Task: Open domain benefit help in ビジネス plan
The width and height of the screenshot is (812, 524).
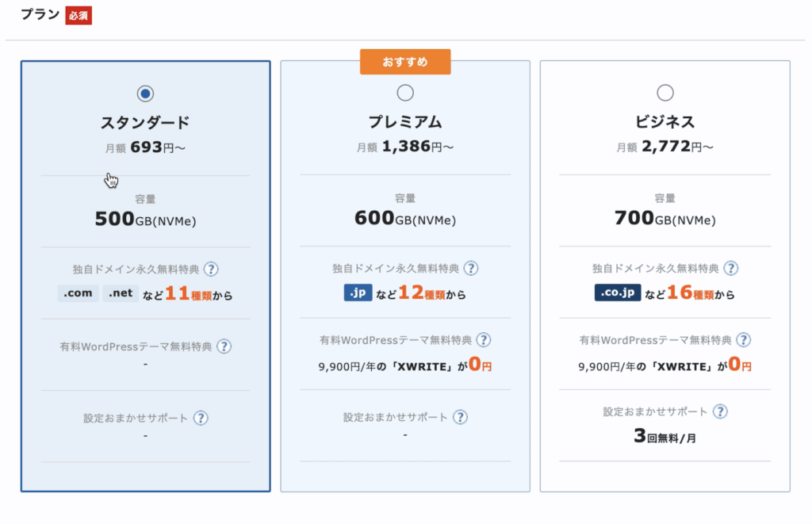Action: 731,269
